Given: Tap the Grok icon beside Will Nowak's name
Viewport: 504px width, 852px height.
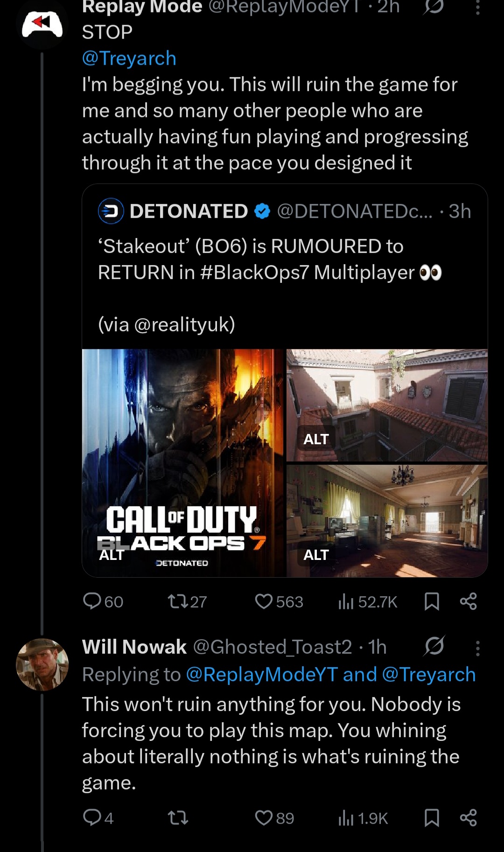Looking at the screenshot, I should coord(434,647).
